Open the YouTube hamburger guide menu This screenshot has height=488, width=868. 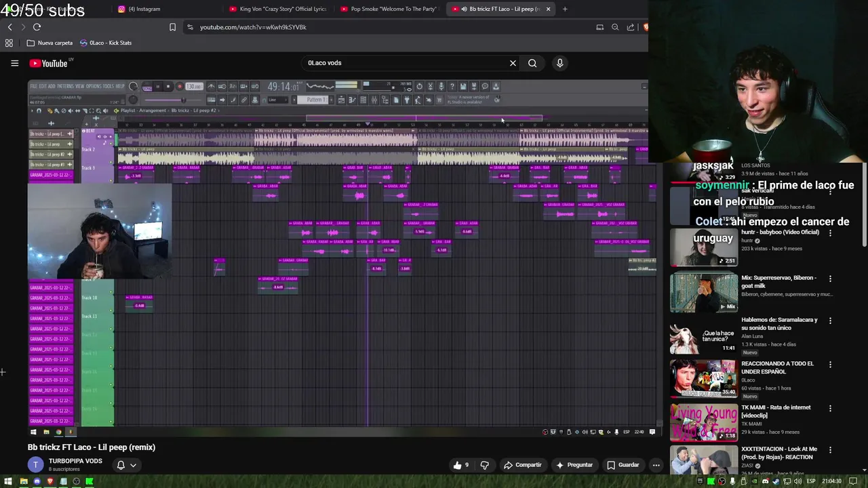tap(14, 63)
